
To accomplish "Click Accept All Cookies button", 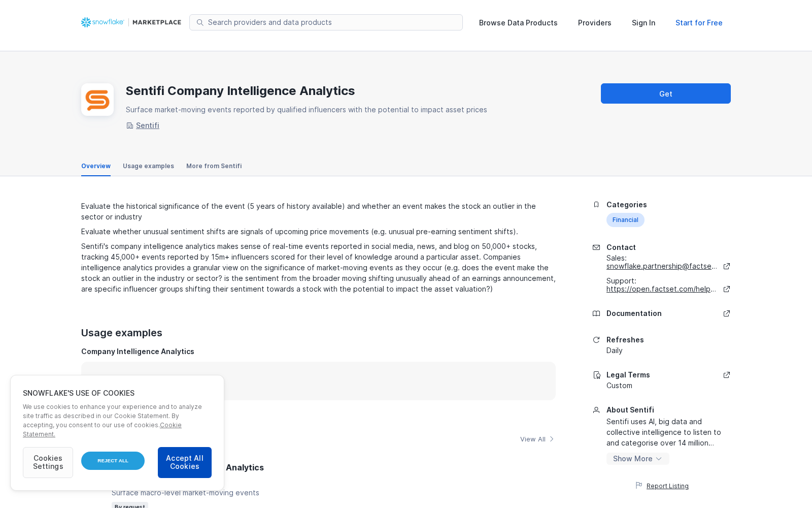I will [x=185, y=462].
